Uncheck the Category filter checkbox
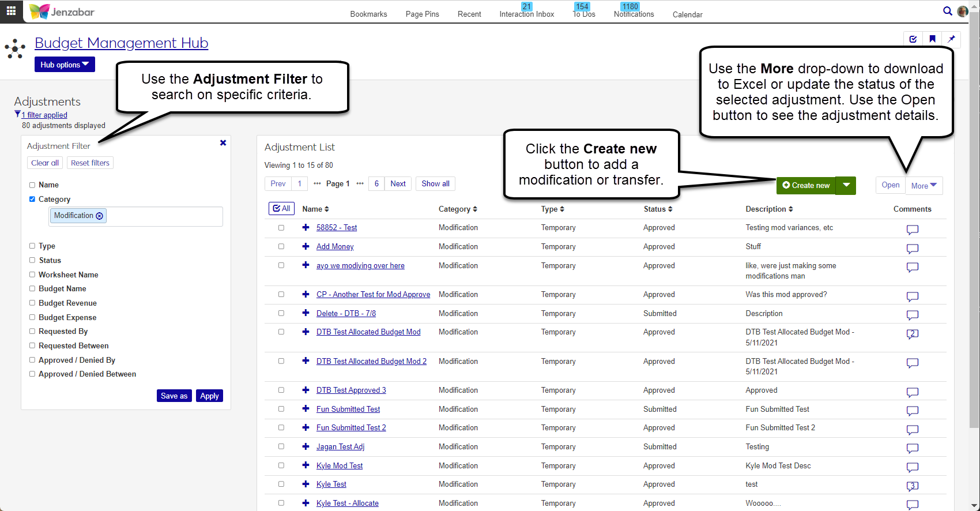Screen dimensions: 980x511 pos(32,199)
